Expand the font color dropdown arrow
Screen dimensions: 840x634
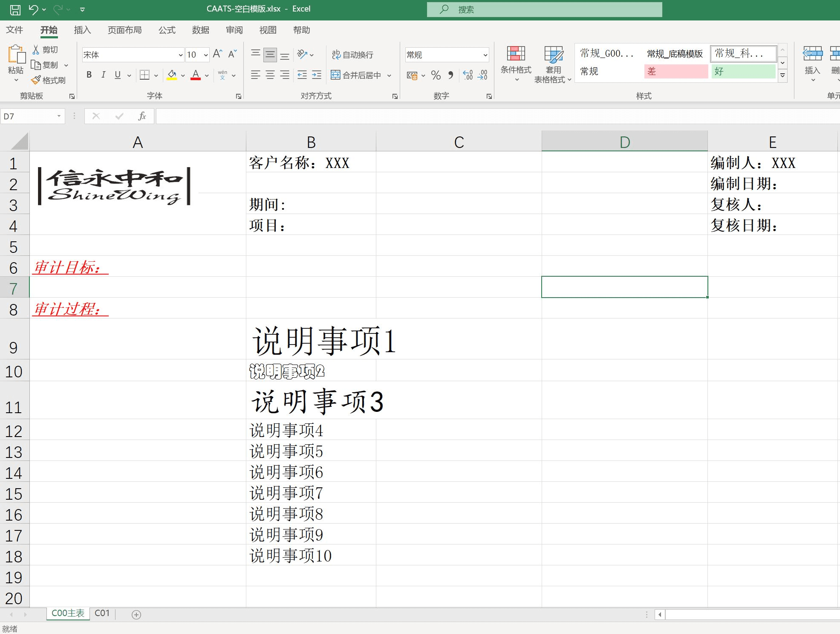pyautogui.click(x=207, y=75)
